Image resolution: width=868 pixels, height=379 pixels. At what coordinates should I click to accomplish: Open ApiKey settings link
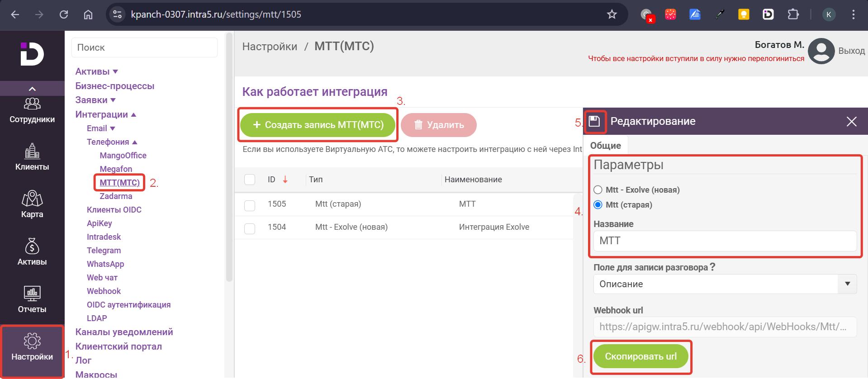click(x=100, y=223)
